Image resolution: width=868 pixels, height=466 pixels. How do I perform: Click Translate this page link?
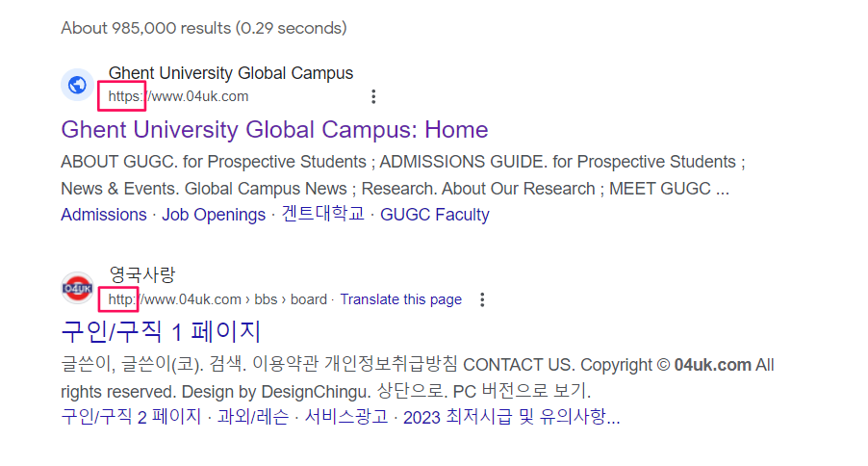click(x=400, y=299)
